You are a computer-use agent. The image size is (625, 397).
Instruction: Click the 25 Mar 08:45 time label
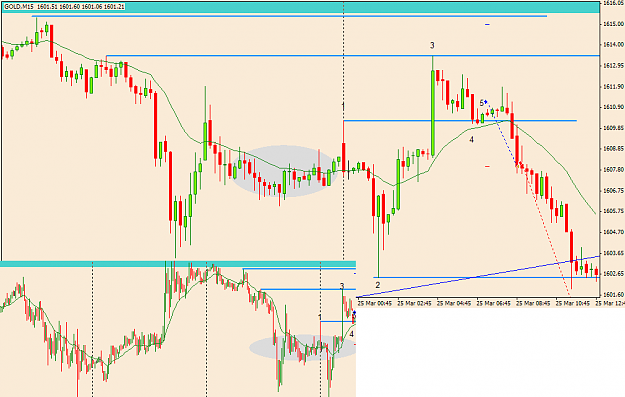coord(533,304)
